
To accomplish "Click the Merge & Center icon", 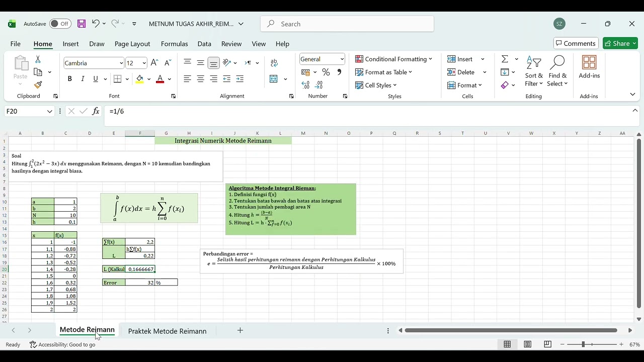I will point(274,79).
